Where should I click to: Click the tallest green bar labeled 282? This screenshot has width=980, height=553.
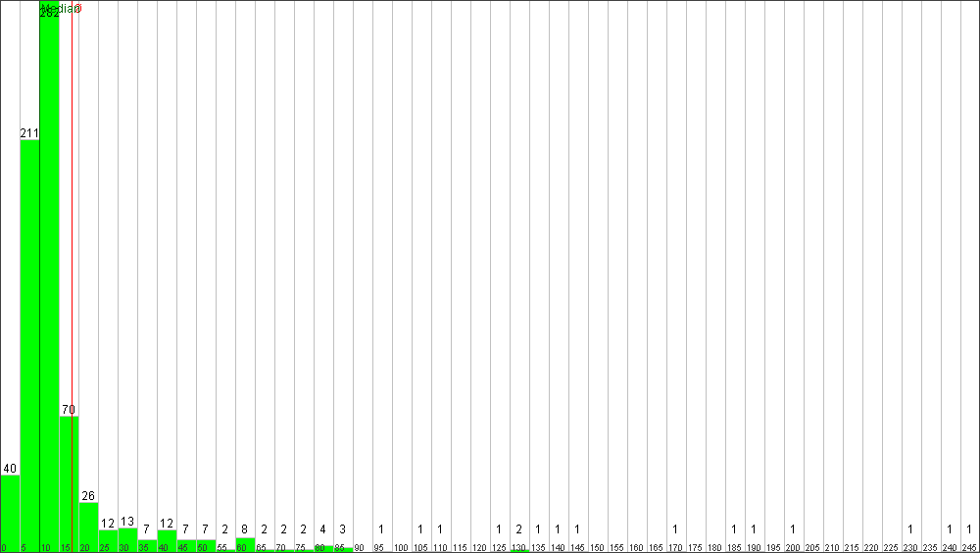click(x=49, y=276)
